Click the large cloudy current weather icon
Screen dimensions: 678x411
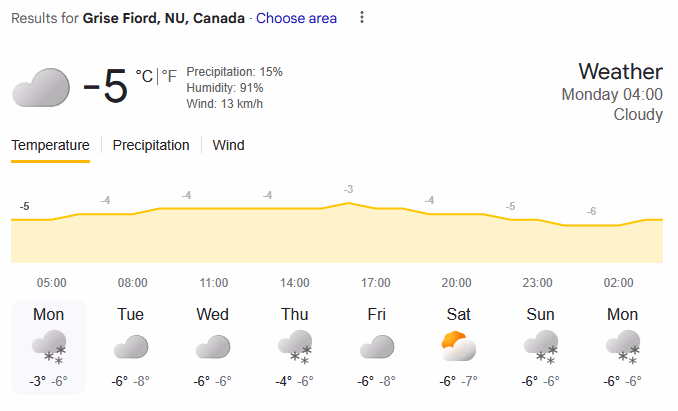tap(41, 88)
